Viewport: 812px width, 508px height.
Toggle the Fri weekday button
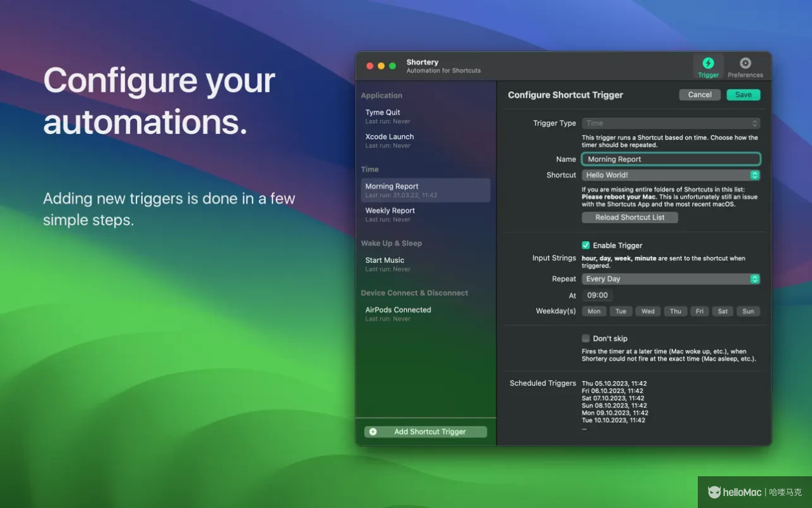click(699, 311)
